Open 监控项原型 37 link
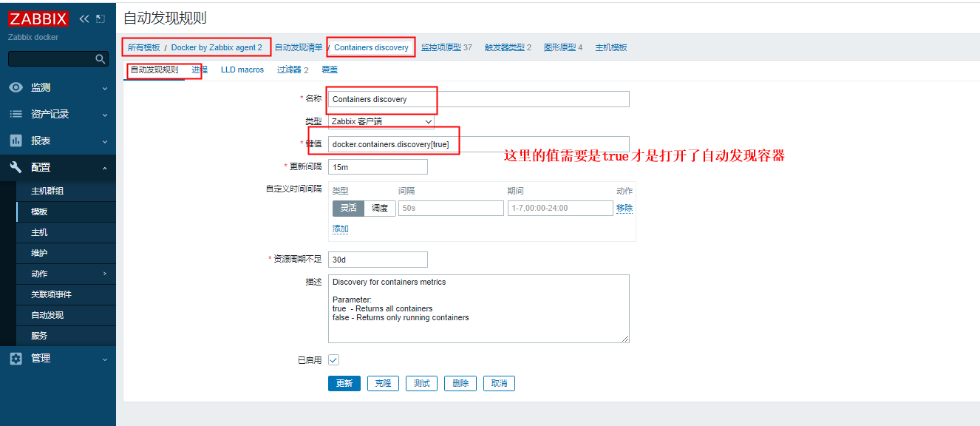The height and width of the screenshot is (426, 980). point(446,47)
